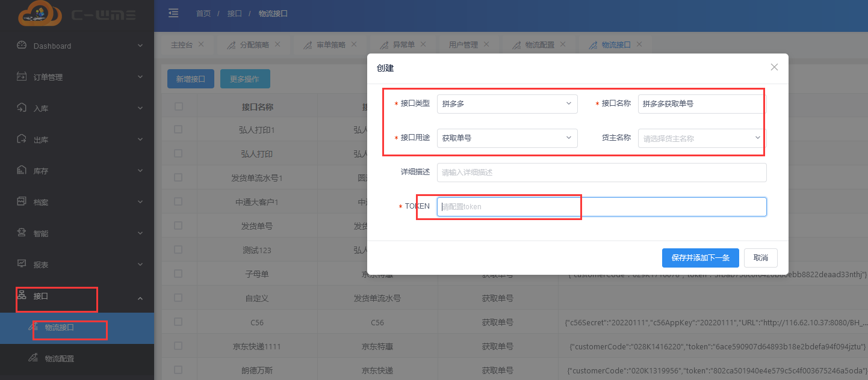Click the C-WMS cloud logo
The image size is (868, 380).
pos(40,13)
